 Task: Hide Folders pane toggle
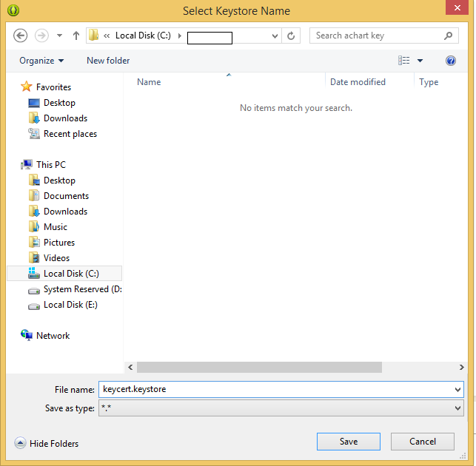point(47,443)
